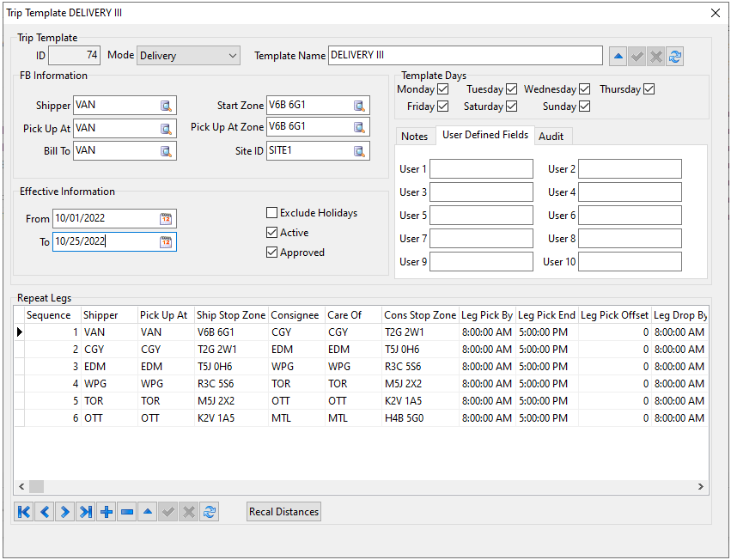Uncheck the Monday template day
731x560 pixels.
tap(443, 89)
